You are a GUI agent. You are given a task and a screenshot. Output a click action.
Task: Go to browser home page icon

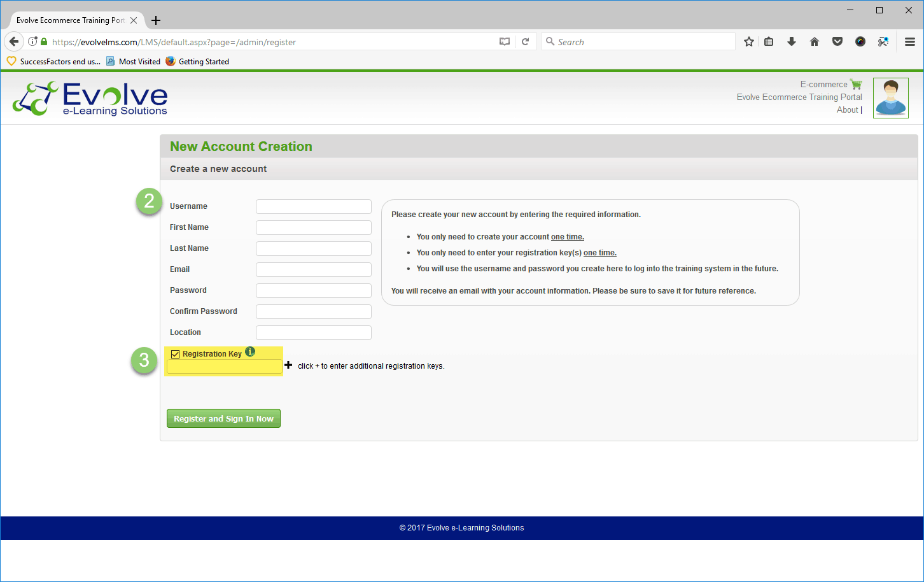(x=815, y=42)
